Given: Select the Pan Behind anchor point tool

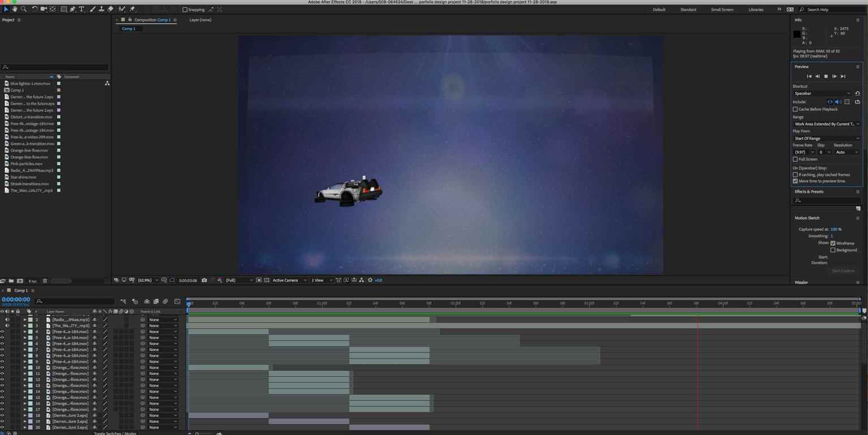Looking at the screenshot, I should coord(53,9).
